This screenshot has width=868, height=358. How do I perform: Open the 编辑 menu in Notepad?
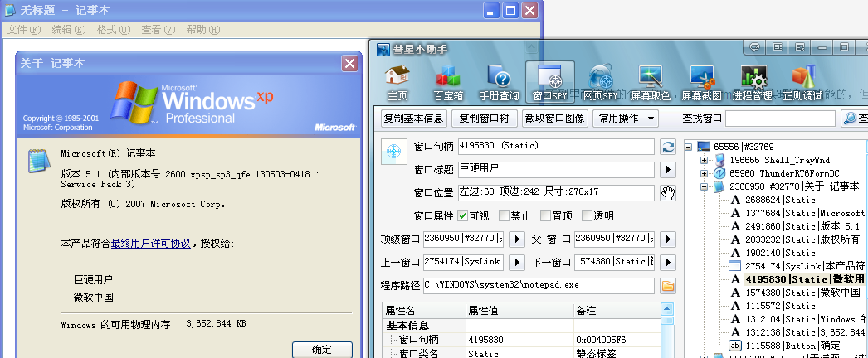pyautogui.click(x=69, y=30)
